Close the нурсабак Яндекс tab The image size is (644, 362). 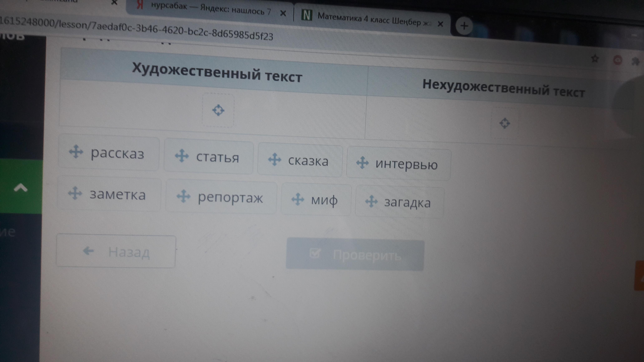(283, 13)
